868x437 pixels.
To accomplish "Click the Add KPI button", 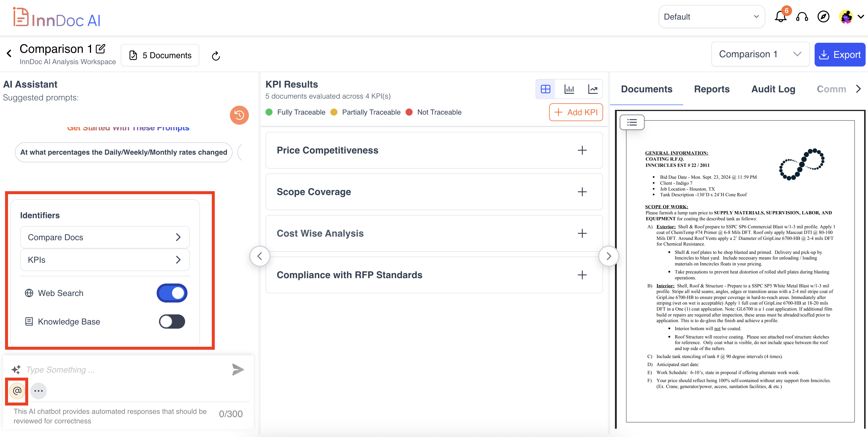I will [x=576, y=112].
